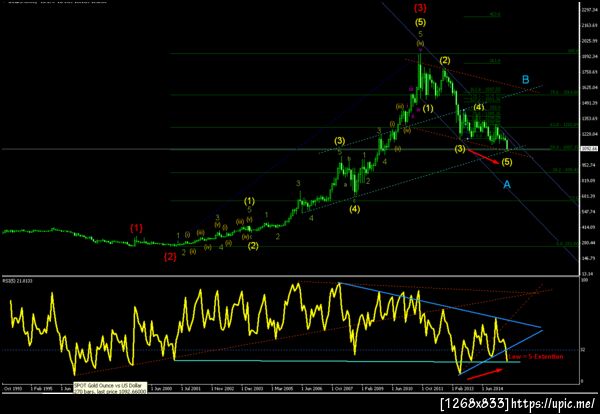Click the 1 Oct 2007 date label

pyautogui.click(x=342, y=388)
